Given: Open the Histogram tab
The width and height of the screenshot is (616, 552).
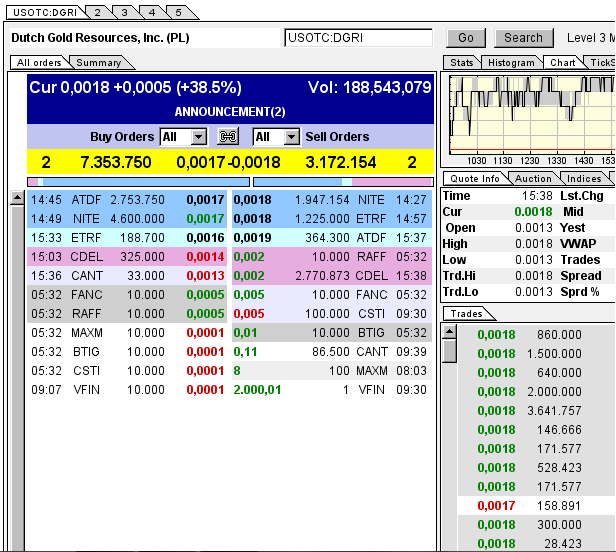Looking at the screenshot, I should click(511, 63).
